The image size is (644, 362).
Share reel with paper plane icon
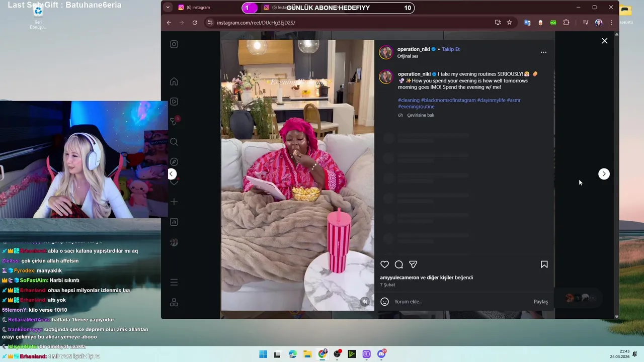(413, 264)
